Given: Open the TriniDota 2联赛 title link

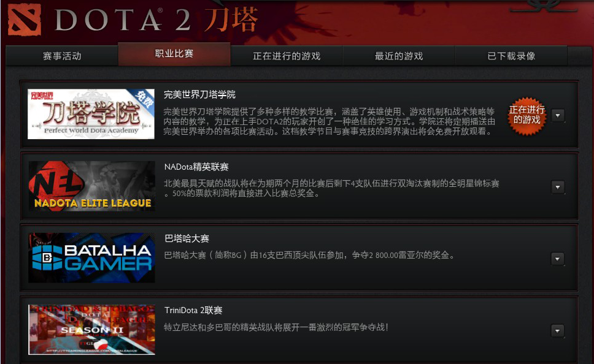Looking at the screenshot, I should click(193, 310).
